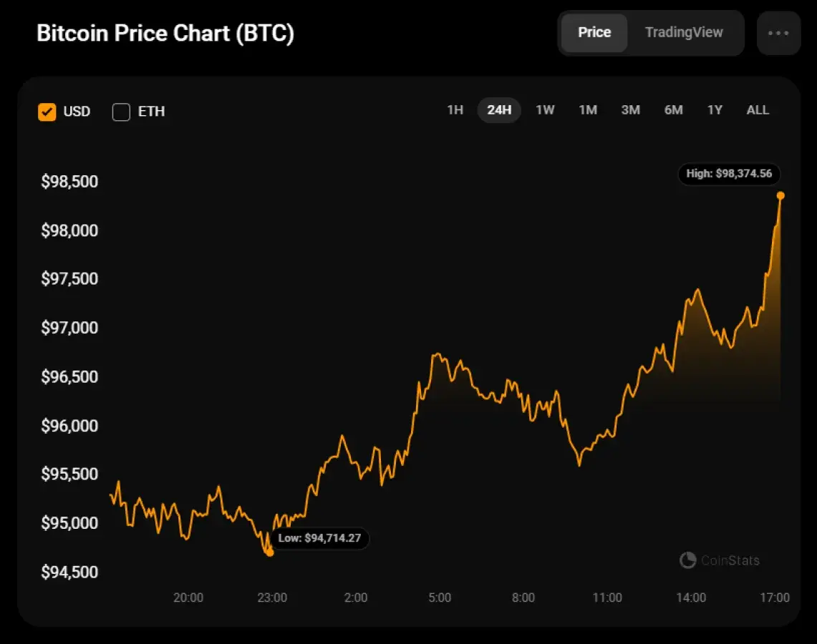Click the Low $94,714.27 tooltip
The image size is (817, 644).
coord(319,538)
